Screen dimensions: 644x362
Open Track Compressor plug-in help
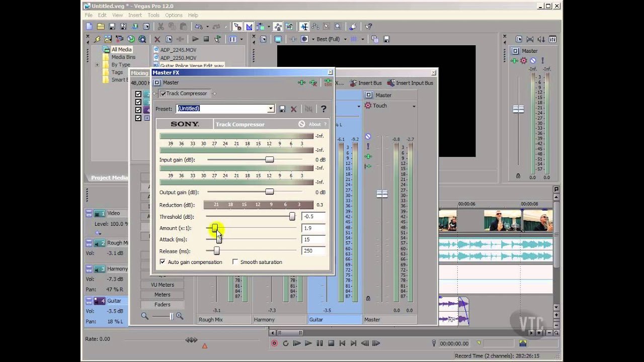pos(324,109)
